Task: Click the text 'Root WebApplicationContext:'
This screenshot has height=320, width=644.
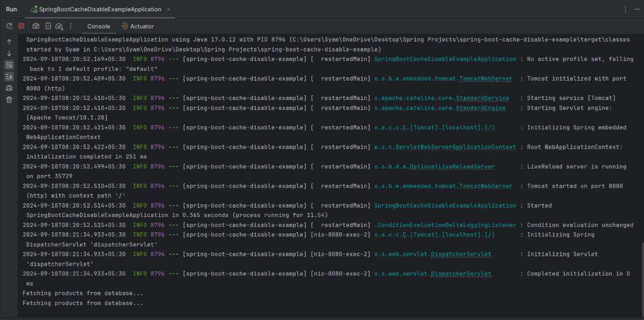Action: pyautogui.click(x=575, y=147)
